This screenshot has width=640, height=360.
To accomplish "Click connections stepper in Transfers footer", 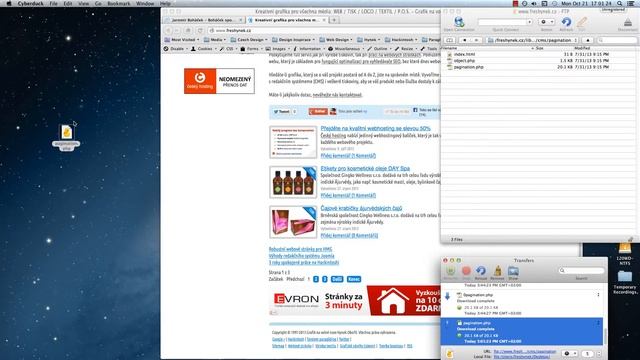I will coord(599,353).
